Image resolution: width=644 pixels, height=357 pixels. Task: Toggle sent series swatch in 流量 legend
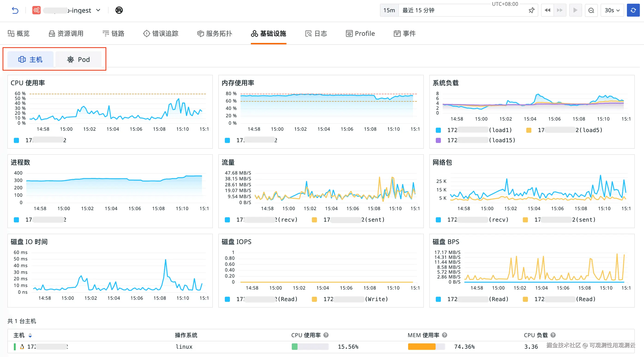[x=314, y=220]
